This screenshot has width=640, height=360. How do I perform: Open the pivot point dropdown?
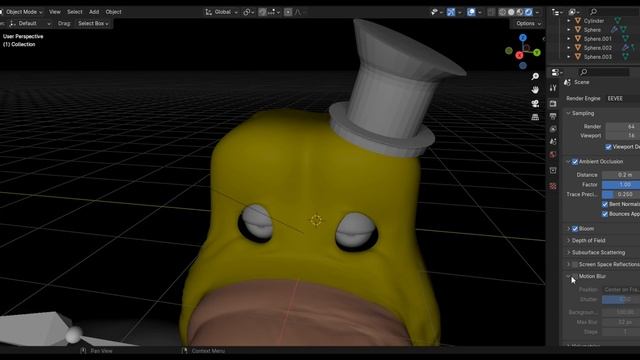tap(249, 12)
